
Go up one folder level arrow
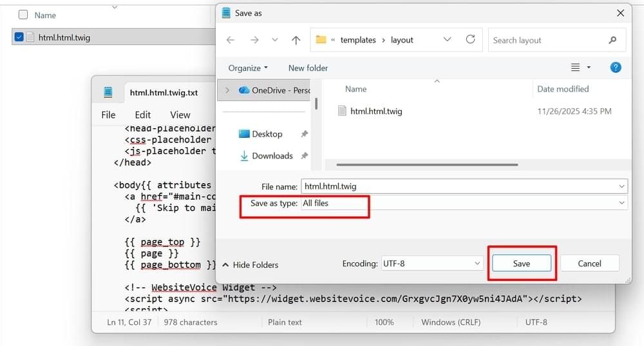pos(296,40)
